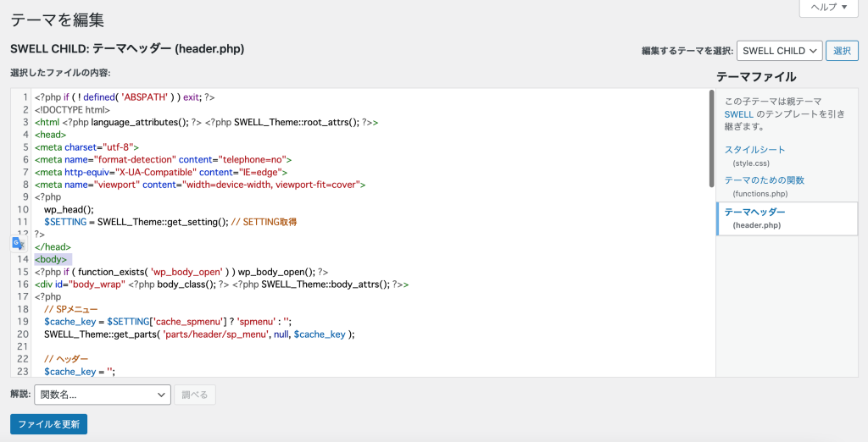Open the SWELL CHILD theme selector dropdown
The image size is (868, 442).
click(780, 51)
